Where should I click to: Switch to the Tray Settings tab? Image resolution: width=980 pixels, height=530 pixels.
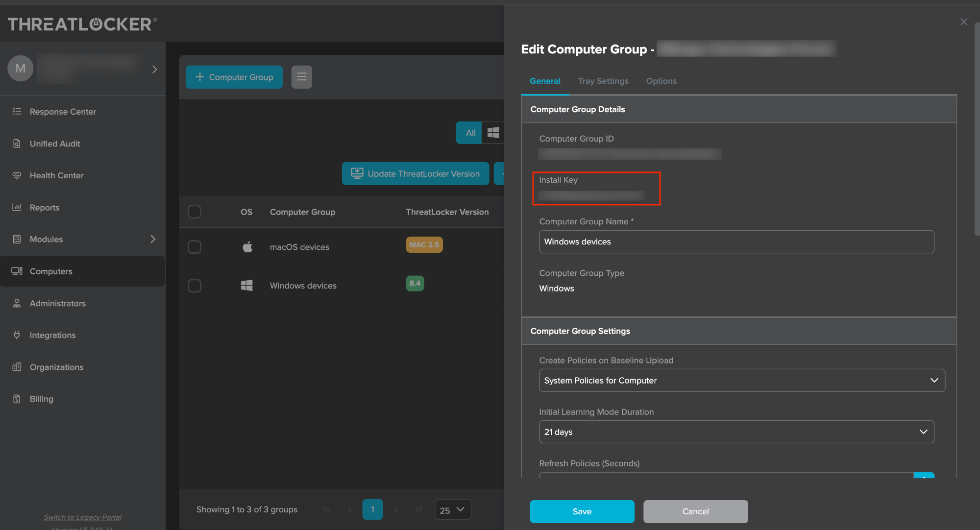[x=603, y=81]
